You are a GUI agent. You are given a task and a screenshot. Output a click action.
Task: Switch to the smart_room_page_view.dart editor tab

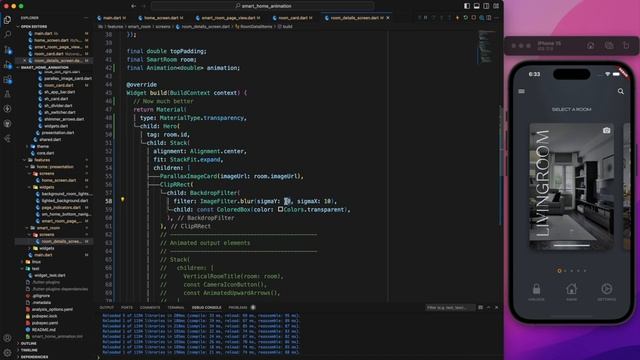[228, 18]
